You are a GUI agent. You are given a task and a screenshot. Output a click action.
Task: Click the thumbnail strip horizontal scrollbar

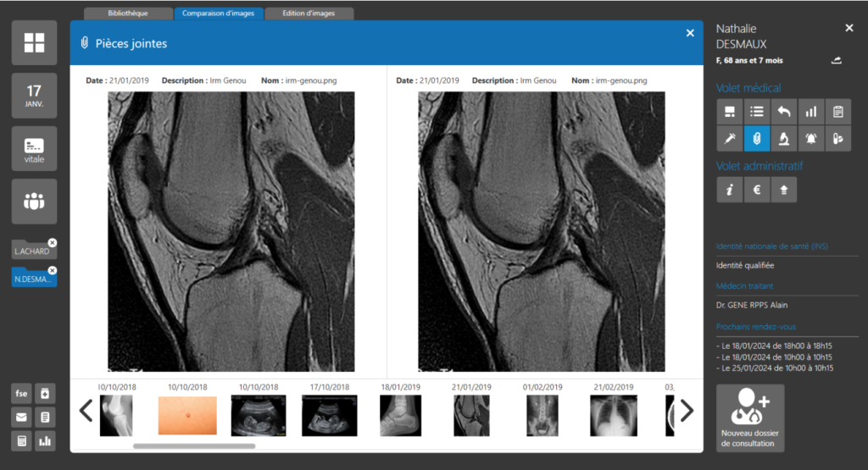point(193,445)
